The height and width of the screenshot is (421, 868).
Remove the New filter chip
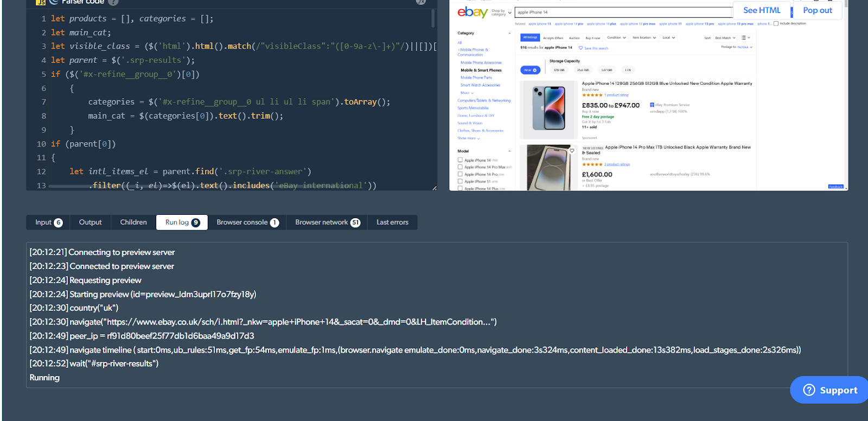(535, 70)
